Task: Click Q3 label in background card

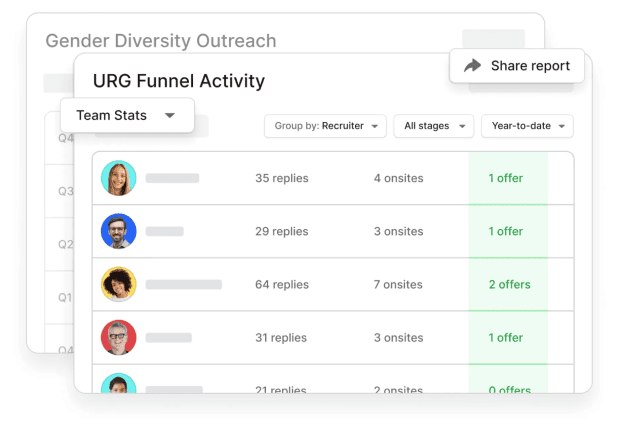Action: [x=66, y=191]
